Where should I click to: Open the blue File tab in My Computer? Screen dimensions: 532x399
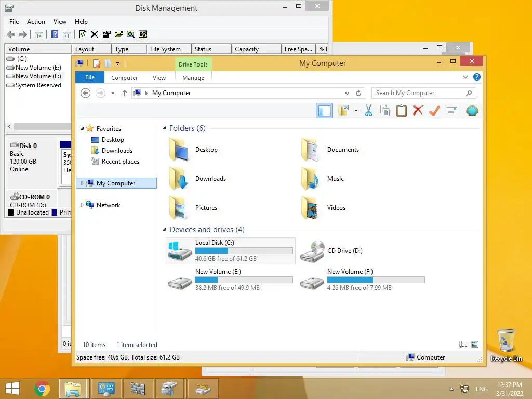[x=90, y=77]
